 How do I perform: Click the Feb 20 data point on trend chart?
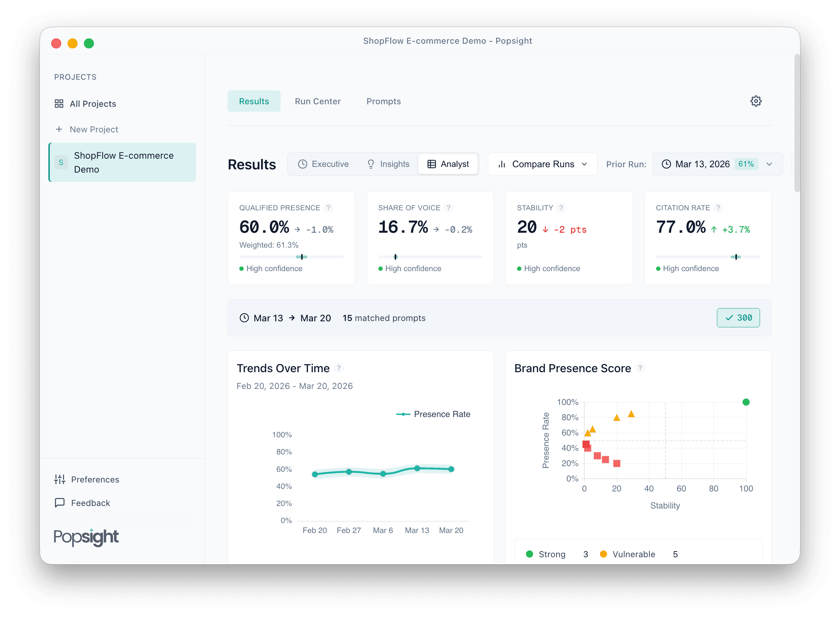click(315, 474)
